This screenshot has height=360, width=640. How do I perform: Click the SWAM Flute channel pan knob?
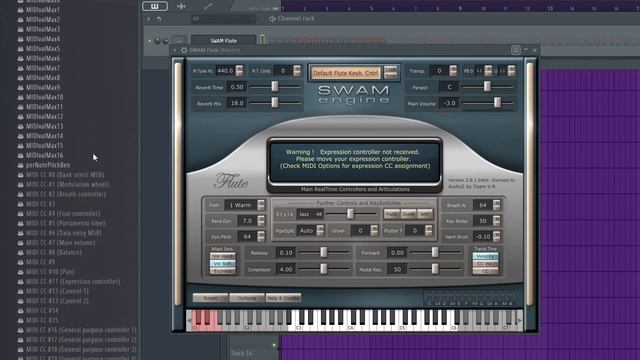[158, 41]
